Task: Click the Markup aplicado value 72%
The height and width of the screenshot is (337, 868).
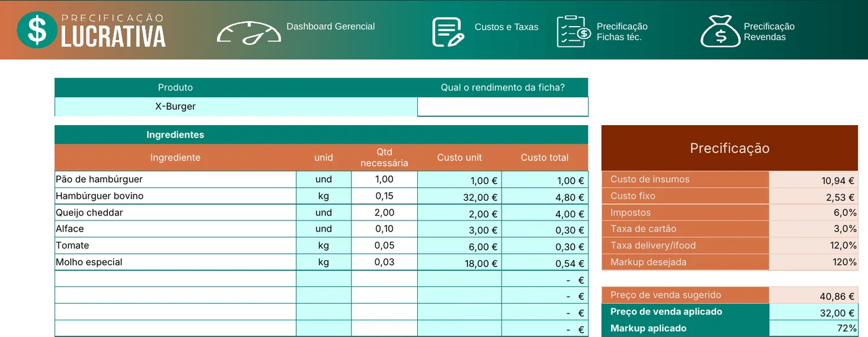Action: pos(813,328)
